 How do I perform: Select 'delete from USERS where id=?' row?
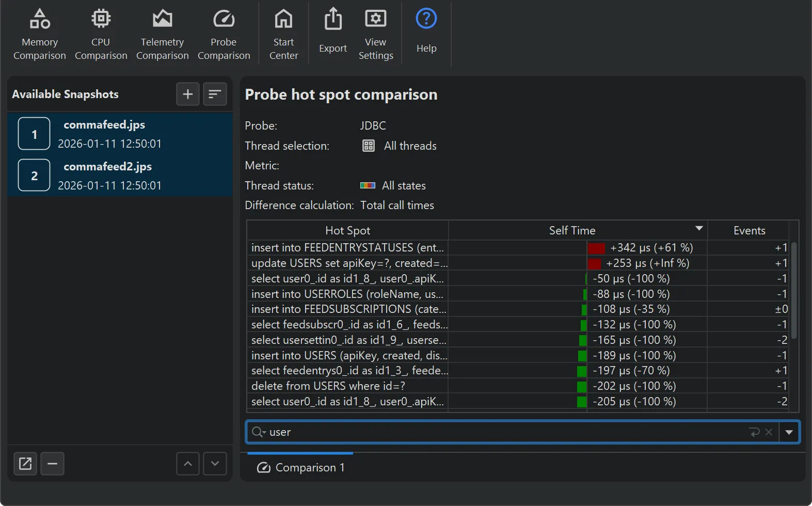pos(518,386)
